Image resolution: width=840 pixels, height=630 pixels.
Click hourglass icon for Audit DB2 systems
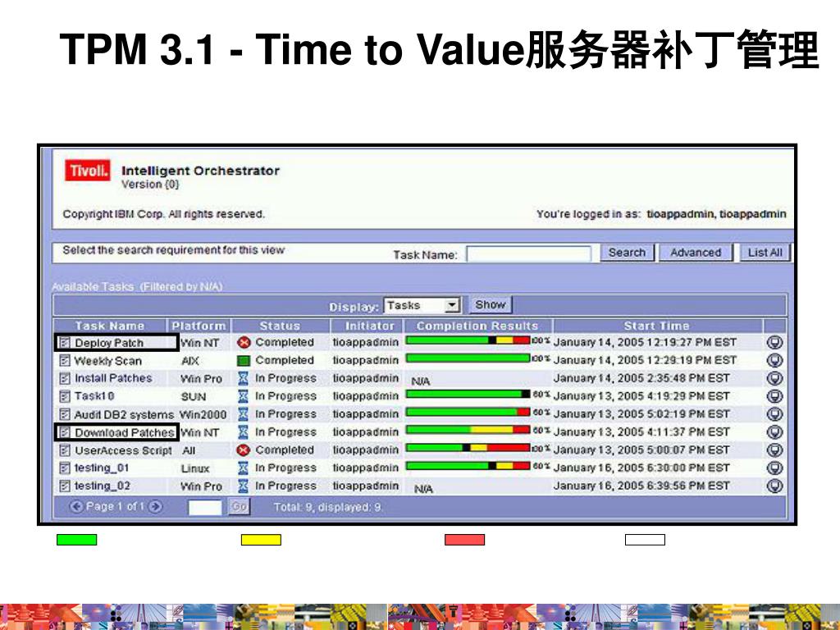pos(243,414)
